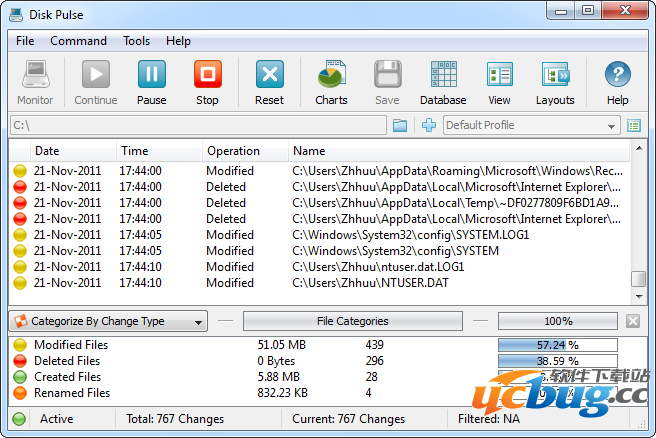Sort list by Operation column header
The width and height of the screenshot is (656, 438).
[x=233, y=151]
